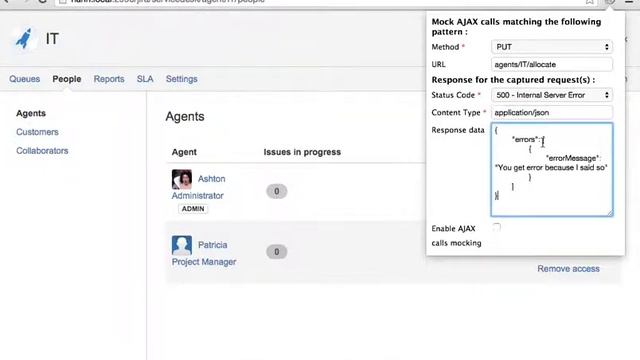Open the Customers sidebar link

point(37,132)
